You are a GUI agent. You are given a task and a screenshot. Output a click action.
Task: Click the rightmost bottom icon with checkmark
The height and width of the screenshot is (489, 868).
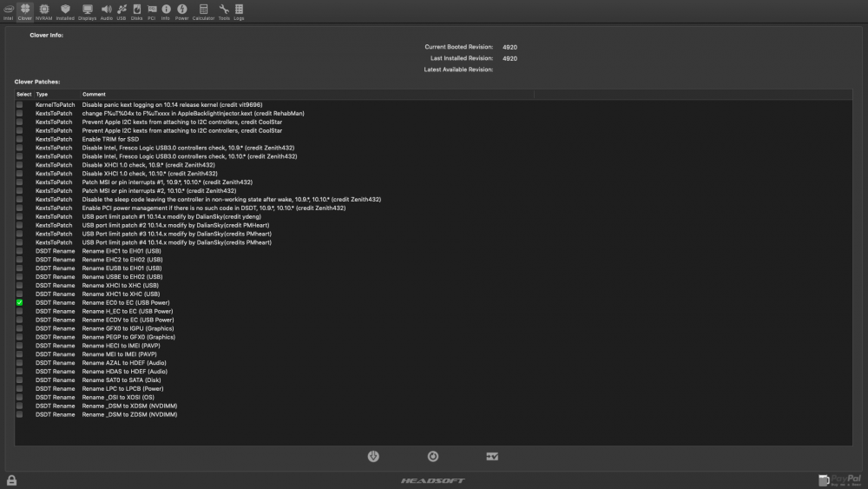point(492,456)
